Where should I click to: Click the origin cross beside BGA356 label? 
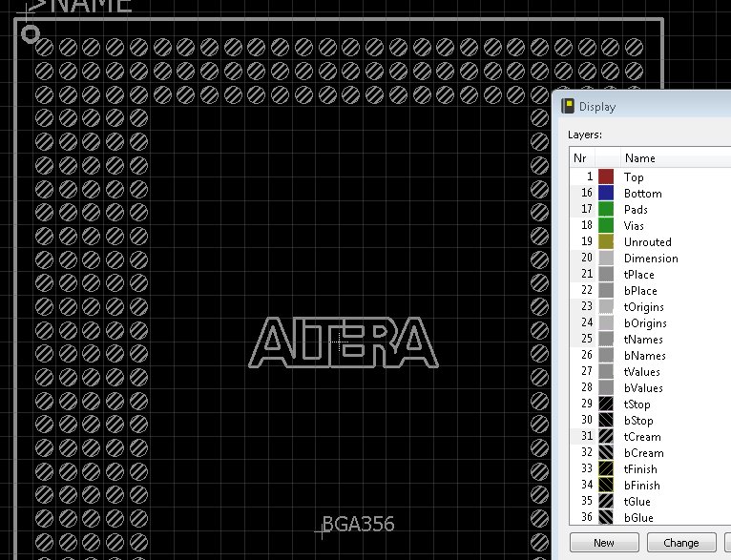tap(322, 531)
